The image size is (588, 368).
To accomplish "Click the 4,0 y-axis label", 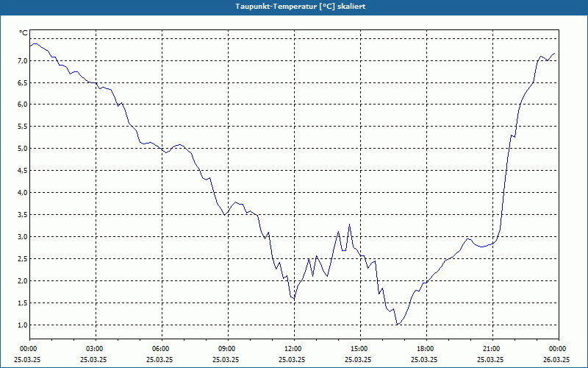I will (x=23, y=193).
